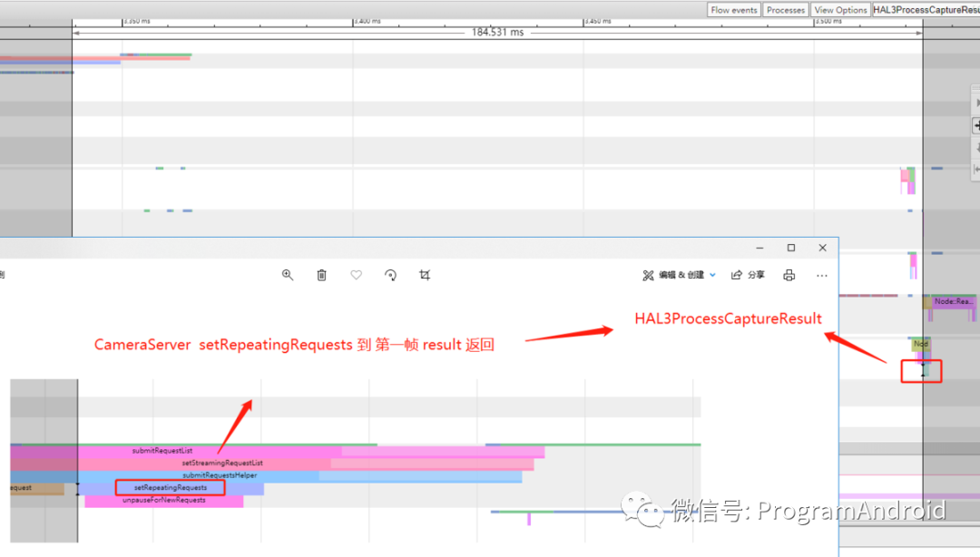This screenshot has height=557, width=980.
Task: Open the more options ellipsis menu
Action: coord(822,275)
